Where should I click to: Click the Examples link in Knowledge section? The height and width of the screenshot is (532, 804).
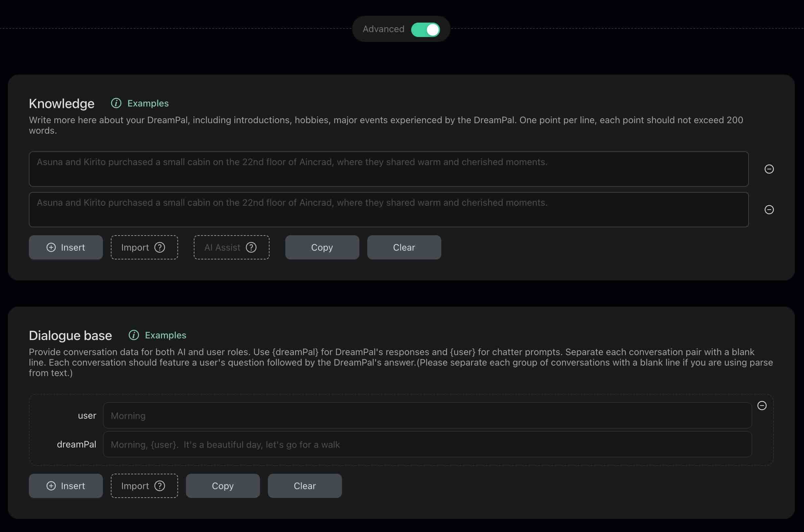click(x=148, y=103)
